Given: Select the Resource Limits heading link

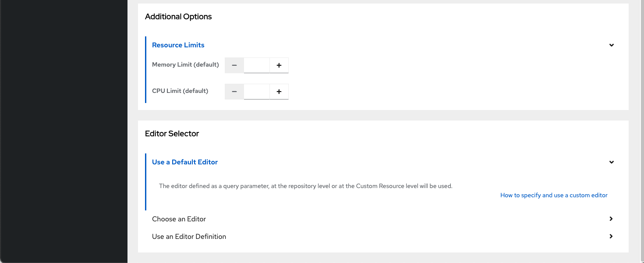Looking at the screenshot, I should (x=178, y=45).
